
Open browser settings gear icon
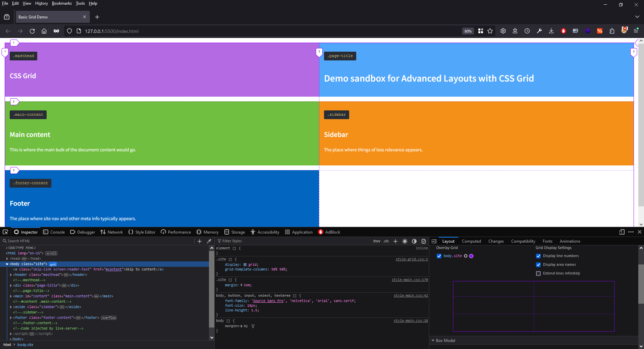pos(503,31)
